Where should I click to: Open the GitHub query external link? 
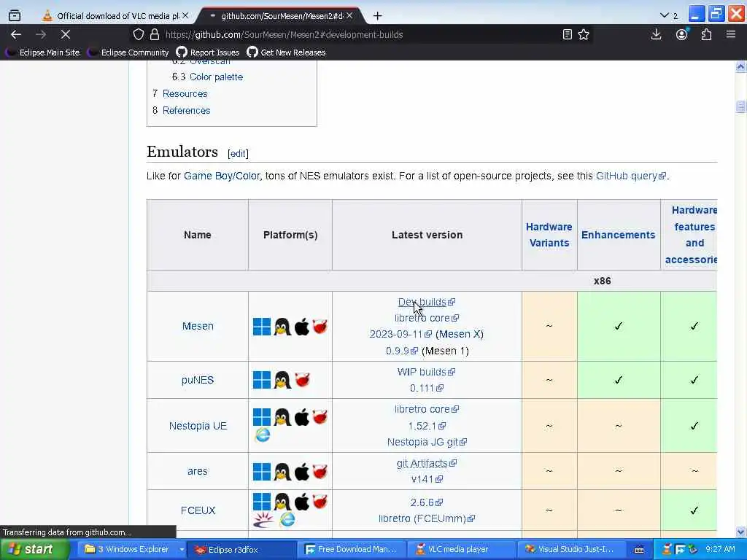pyautogui.click(x=631, y=176)
